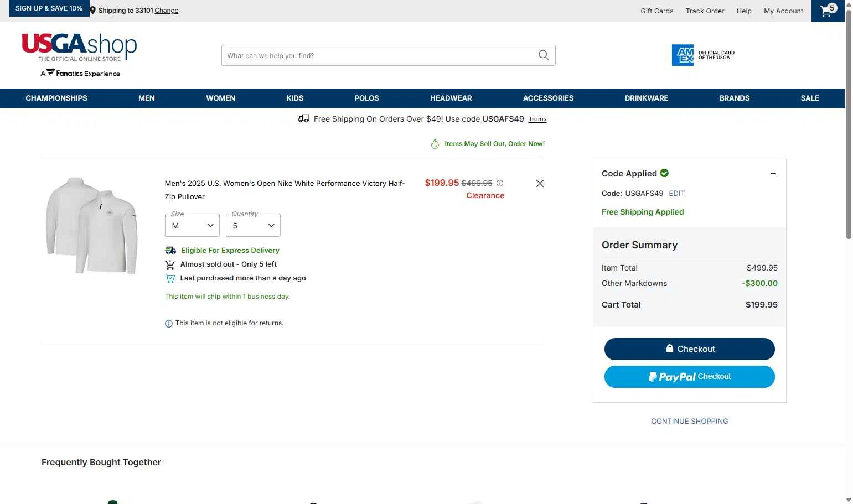Click Sign Up & Save 10% button
Viewport: 853px width, 504px height.
pos(49,8)
